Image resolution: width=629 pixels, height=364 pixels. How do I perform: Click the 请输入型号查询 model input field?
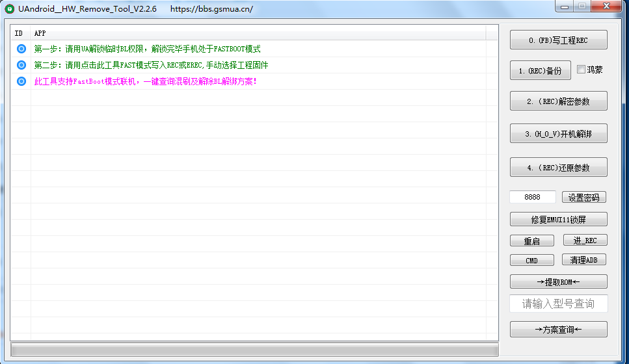[x=558, y=304]
